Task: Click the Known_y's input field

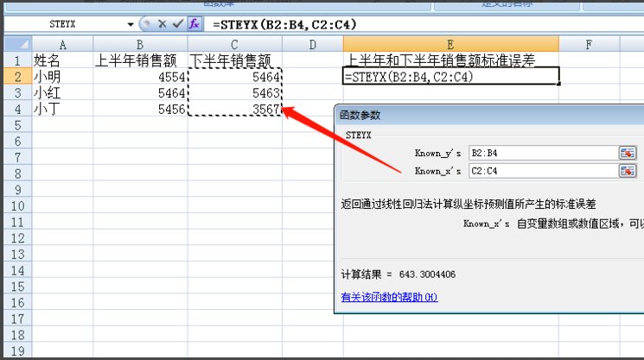Action: coord(540,153)
